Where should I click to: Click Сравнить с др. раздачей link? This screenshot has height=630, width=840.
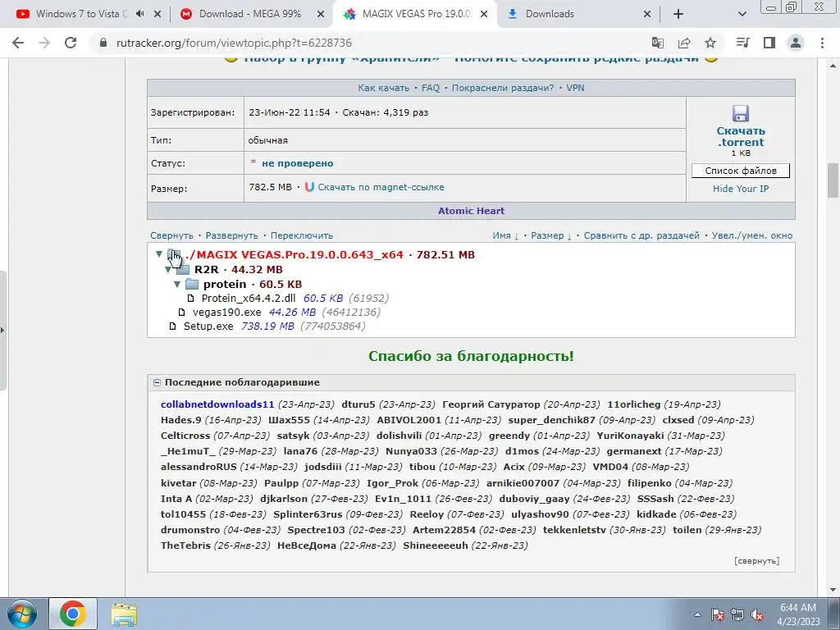tap(641, 235)
